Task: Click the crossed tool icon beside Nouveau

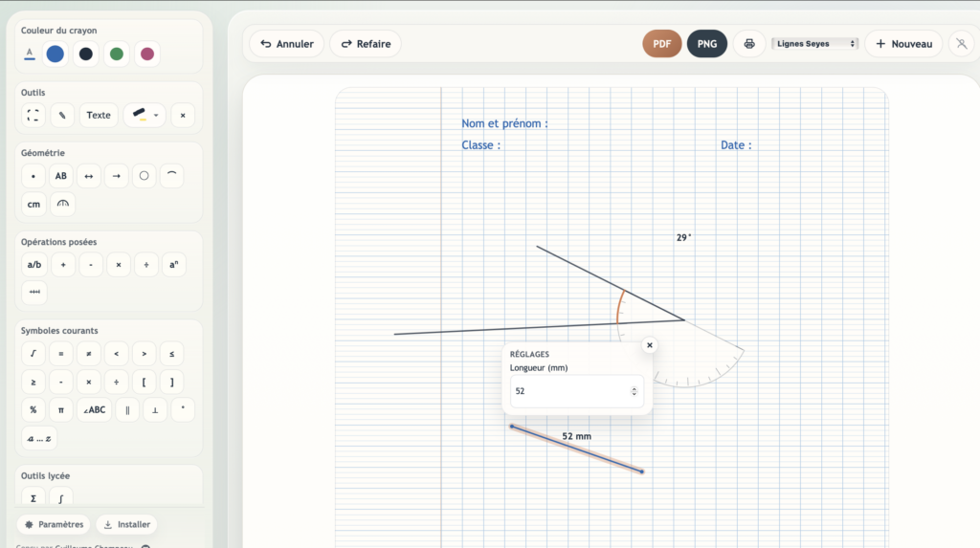Action: click(961, 44)
